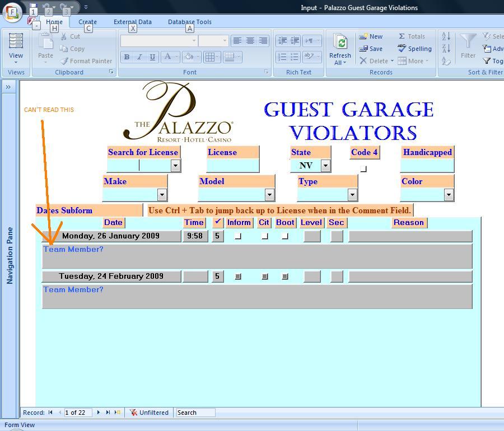Click comment field under 26 January row
504x431 pixels.
click(x=257, y=256)
